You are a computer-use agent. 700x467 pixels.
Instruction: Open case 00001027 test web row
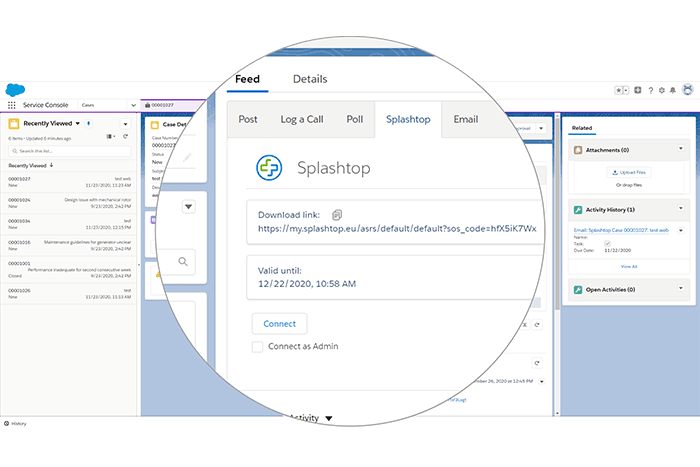[69, 182]
